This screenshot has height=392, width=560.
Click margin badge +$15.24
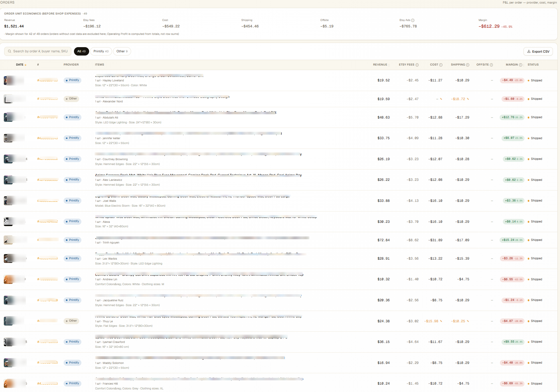click(x=512, y=240)
